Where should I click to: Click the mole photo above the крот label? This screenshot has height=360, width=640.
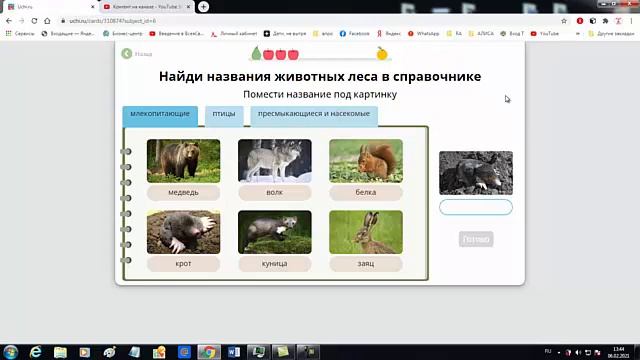(183, 232)
